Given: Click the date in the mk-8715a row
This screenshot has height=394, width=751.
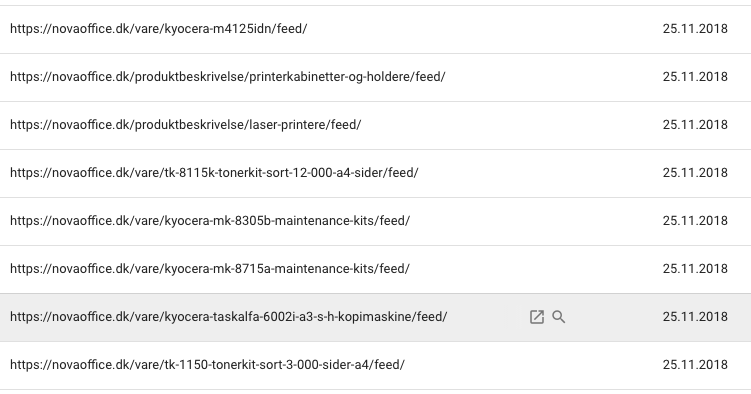Looking at the screenshot, I should tap(695, 269).
